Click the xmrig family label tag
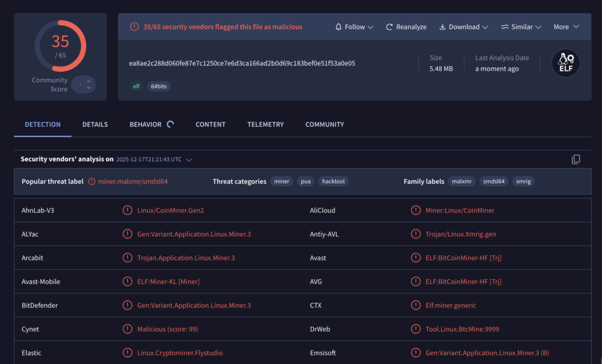This screenshot has height=364, width=602. click(x=523, y=182)
